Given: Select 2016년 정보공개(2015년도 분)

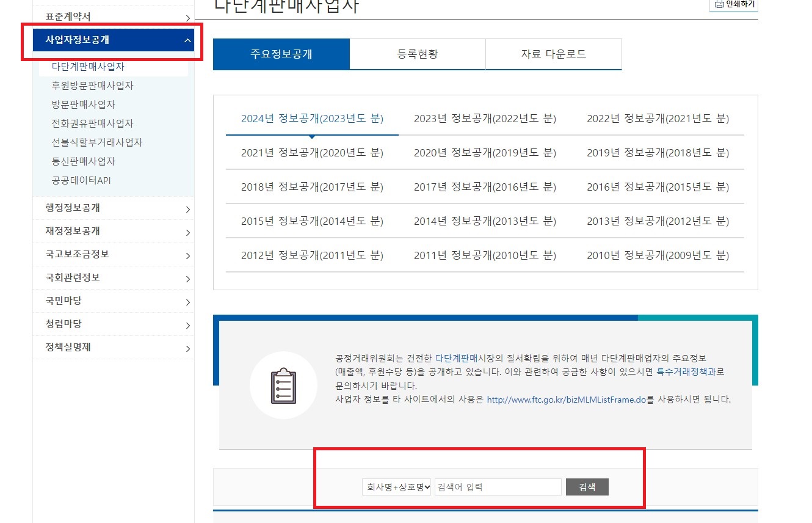Looking at the screenshot, I should pos(658,187).
